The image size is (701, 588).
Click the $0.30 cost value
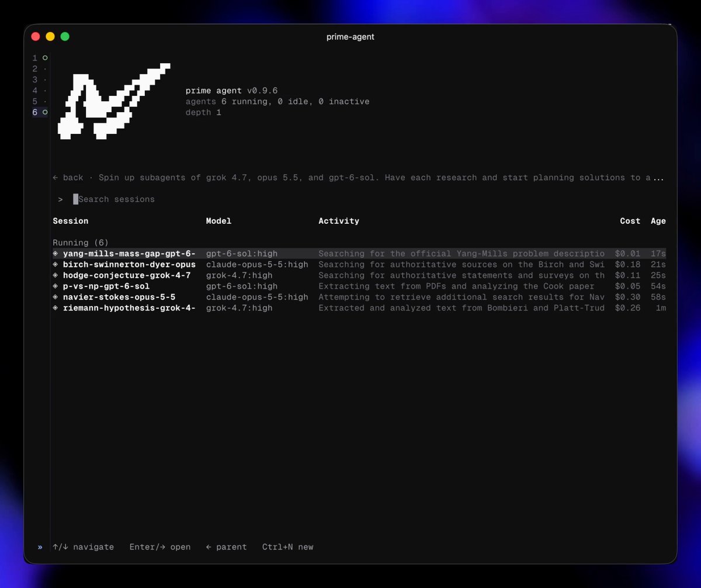628,297
